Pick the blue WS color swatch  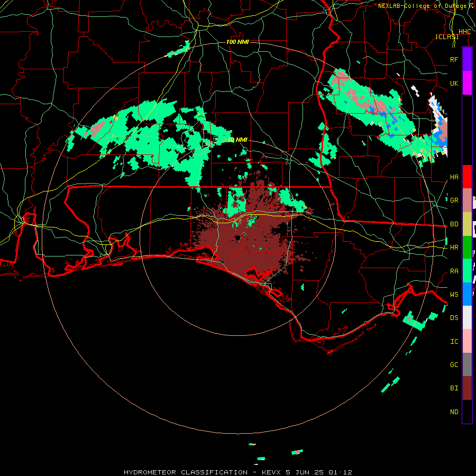point(467,294)
